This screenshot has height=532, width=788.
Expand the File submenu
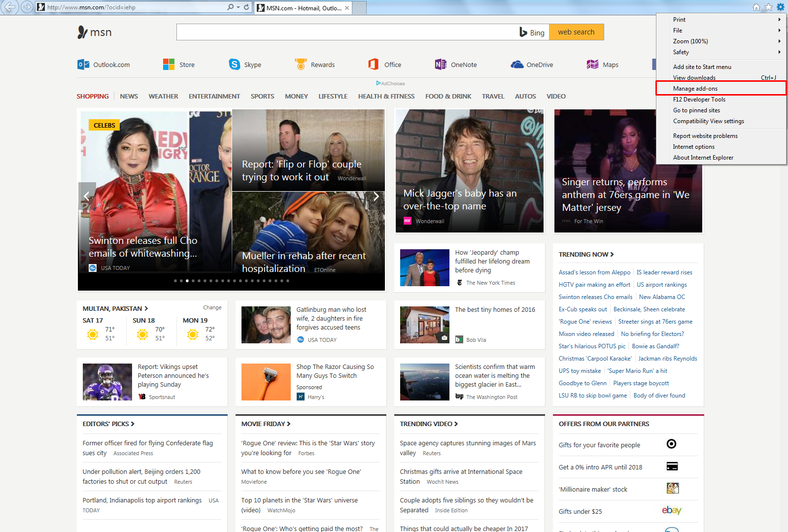(x=779, y=31)
